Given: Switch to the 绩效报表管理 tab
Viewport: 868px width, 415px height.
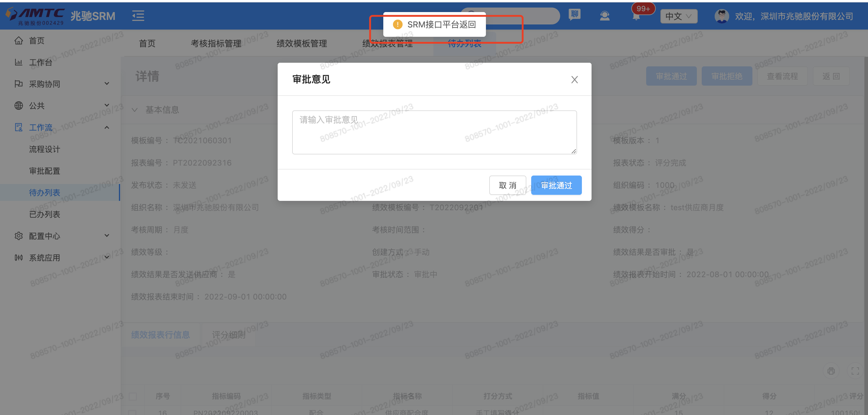Looking at the screenshot, I should coord(388,43).
